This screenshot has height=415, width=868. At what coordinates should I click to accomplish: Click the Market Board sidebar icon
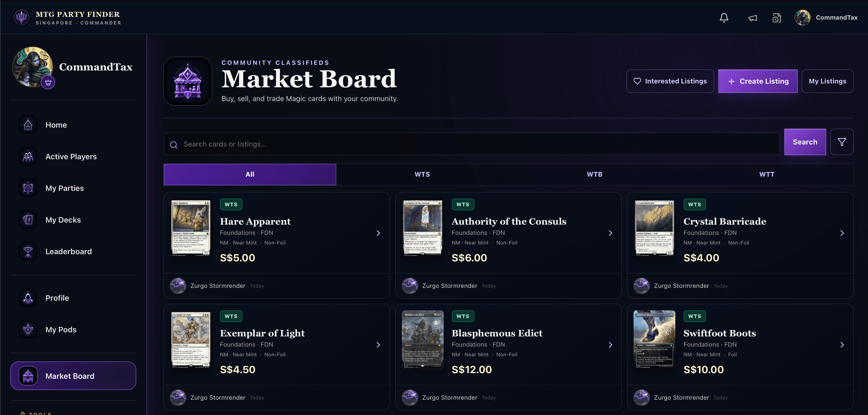click(28, 376)
